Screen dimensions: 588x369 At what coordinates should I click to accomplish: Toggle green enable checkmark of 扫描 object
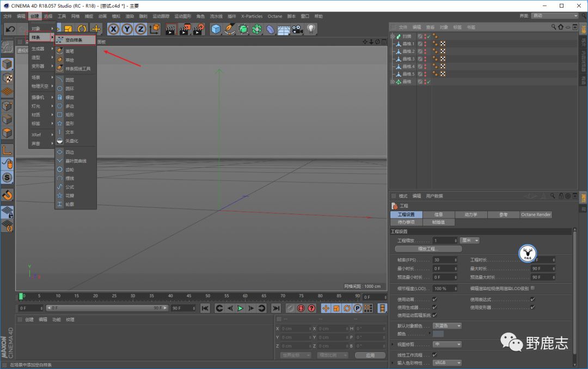click(428, 37)
